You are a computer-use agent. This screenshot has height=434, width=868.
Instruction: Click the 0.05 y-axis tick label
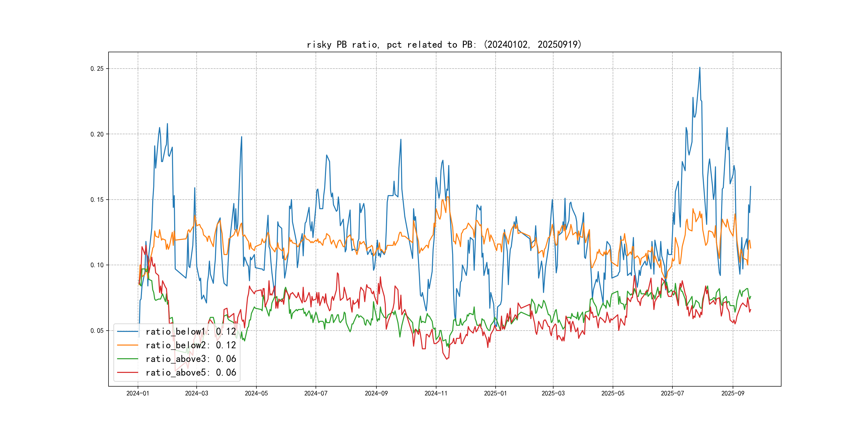[x=97, y=331]
